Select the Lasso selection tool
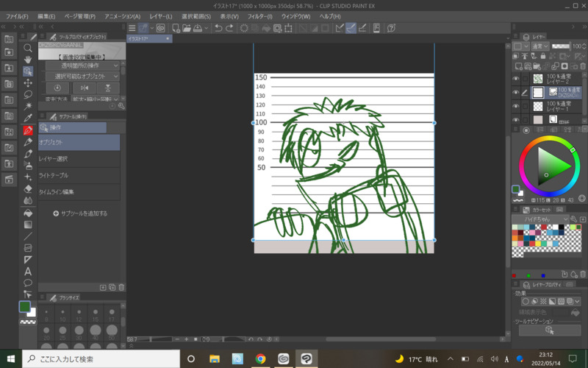Viewport: 588px width, 368px height. [x=28, y=94]
